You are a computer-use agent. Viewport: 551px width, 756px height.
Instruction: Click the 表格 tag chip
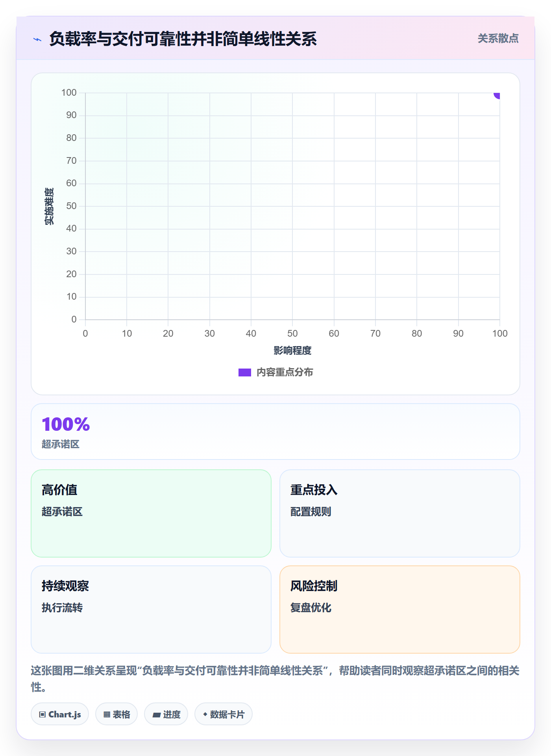tap(116, 714)
